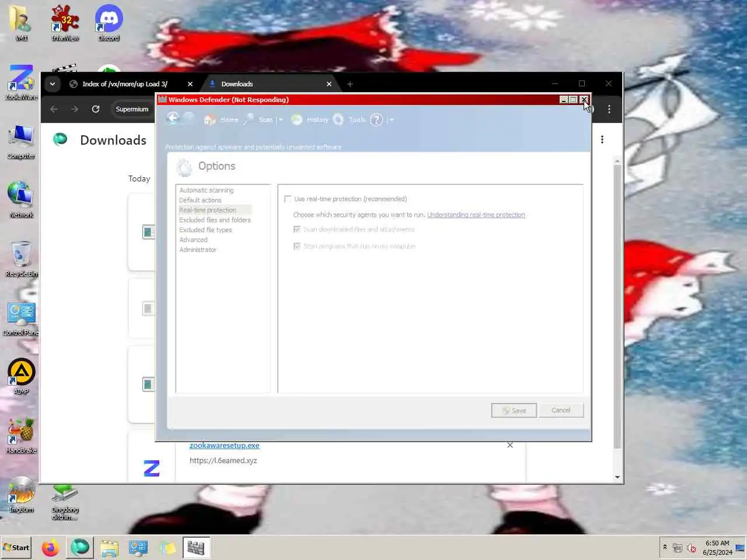Launch Firefox from the taskbar

point(50,548)
